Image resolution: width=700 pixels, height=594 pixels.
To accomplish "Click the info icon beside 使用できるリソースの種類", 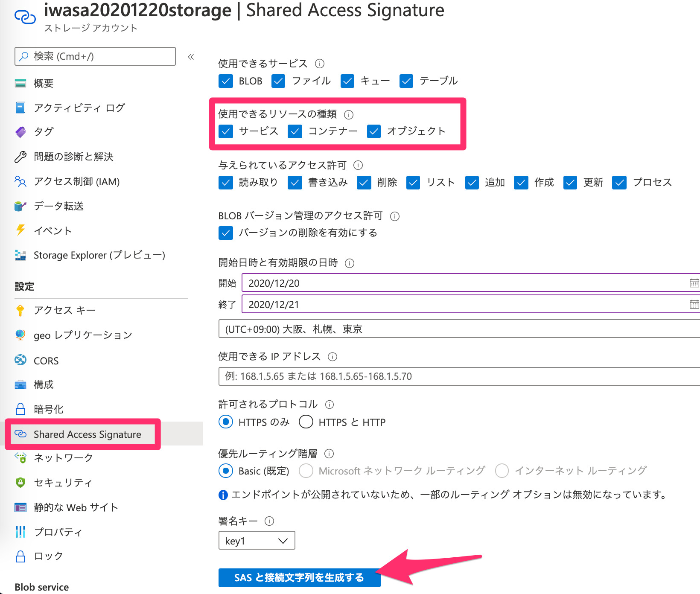I will tap(349, 114).
